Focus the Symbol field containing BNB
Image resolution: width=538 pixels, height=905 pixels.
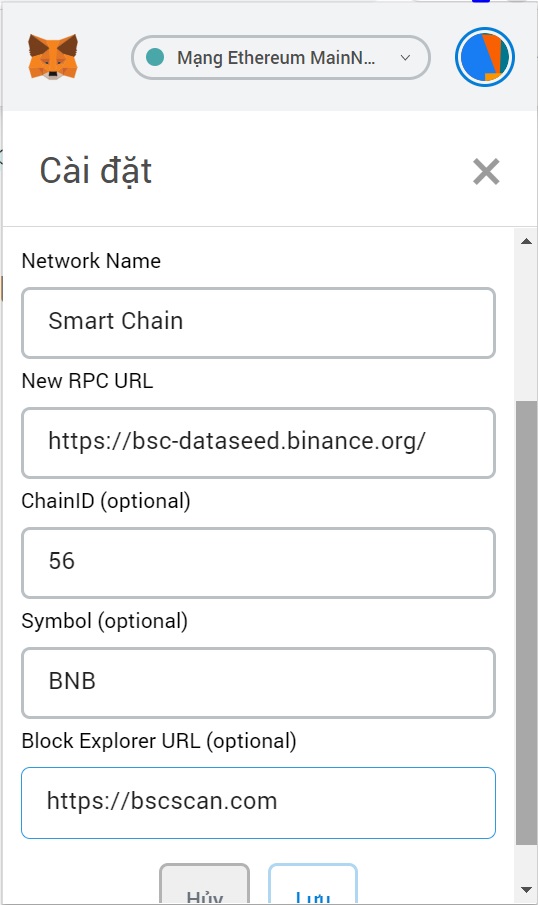pos(258,683)
